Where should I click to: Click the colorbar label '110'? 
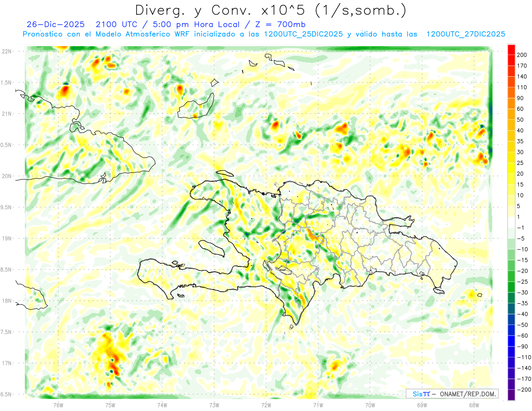pos(522,87)
